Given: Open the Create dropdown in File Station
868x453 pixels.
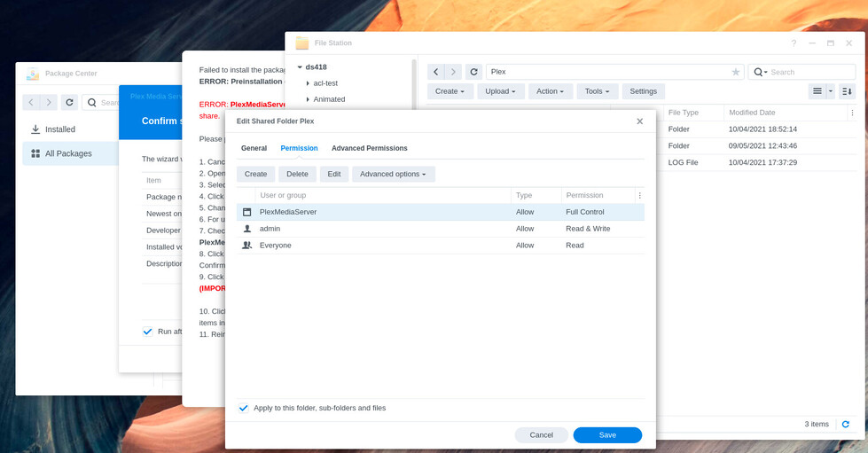Looking at the screenshot, I should pyautogui.click(x=450, y=91).
